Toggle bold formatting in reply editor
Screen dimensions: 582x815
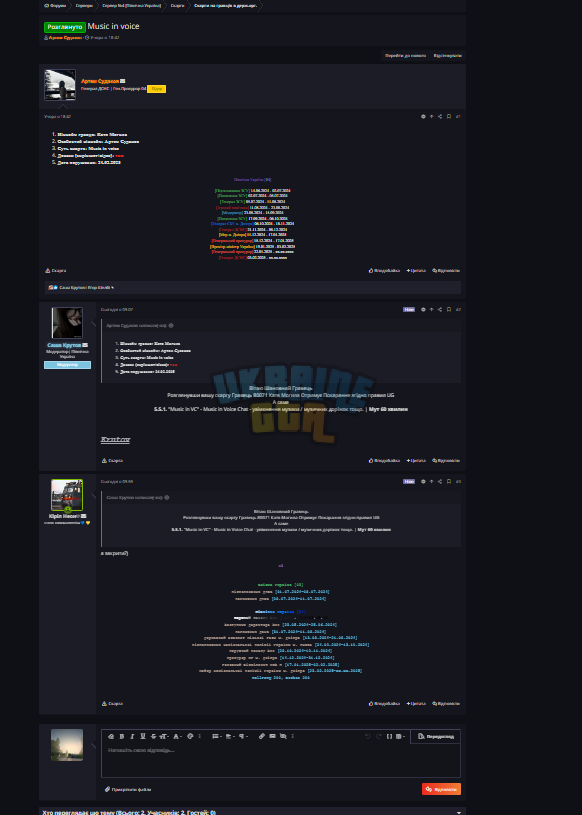coord(122,736)
